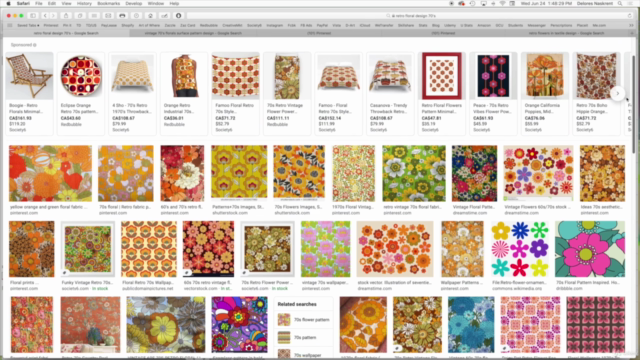Viewport: 640px width, 360px height.
Task: Open 'Vintage Flowers 60s/70s stock' image
Action: tap(538, 173)
